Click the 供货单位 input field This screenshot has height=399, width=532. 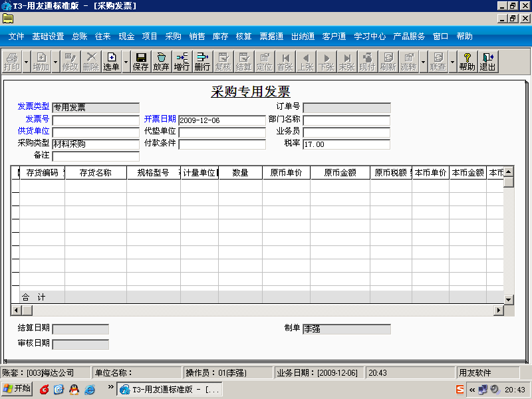(x=96, y=132)
